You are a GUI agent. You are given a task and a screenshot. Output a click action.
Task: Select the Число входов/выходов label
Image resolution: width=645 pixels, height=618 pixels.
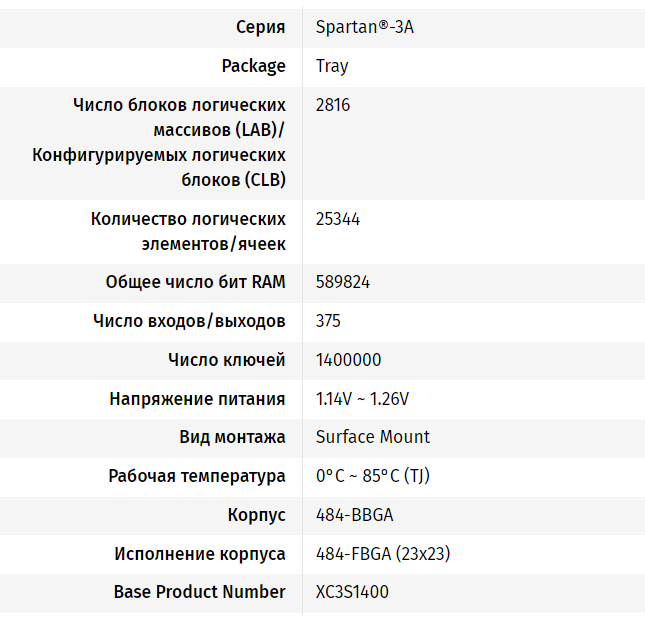point(189,321)
